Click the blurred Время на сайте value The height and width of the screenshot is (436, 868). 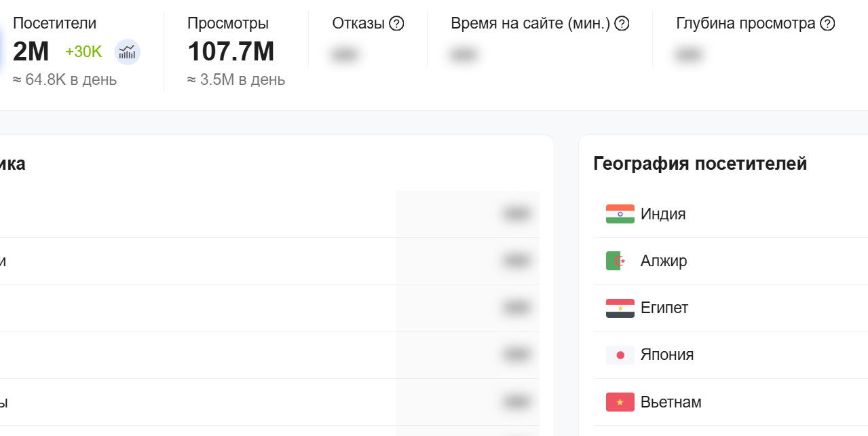[463, 55]
